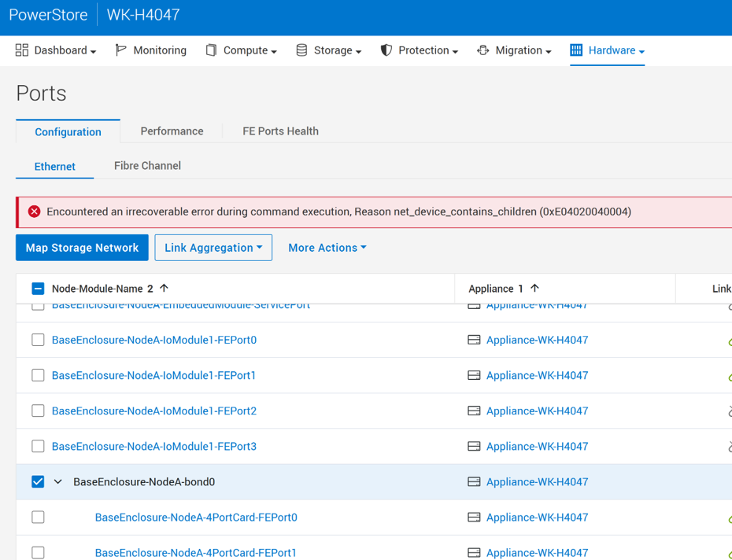
Task: Open Appliance-WK-H4047 link in bond0 row
Action: 538,481
